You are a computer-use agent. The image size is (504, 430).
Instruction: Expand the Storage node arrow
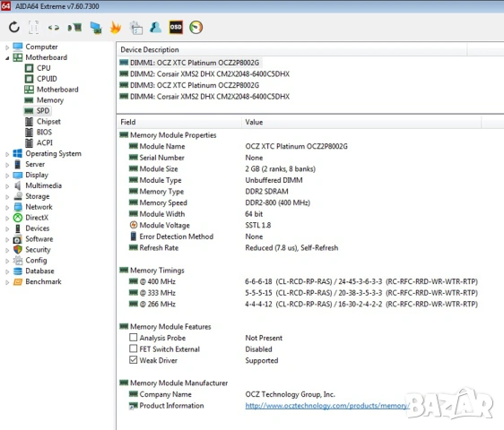(7, 197)
